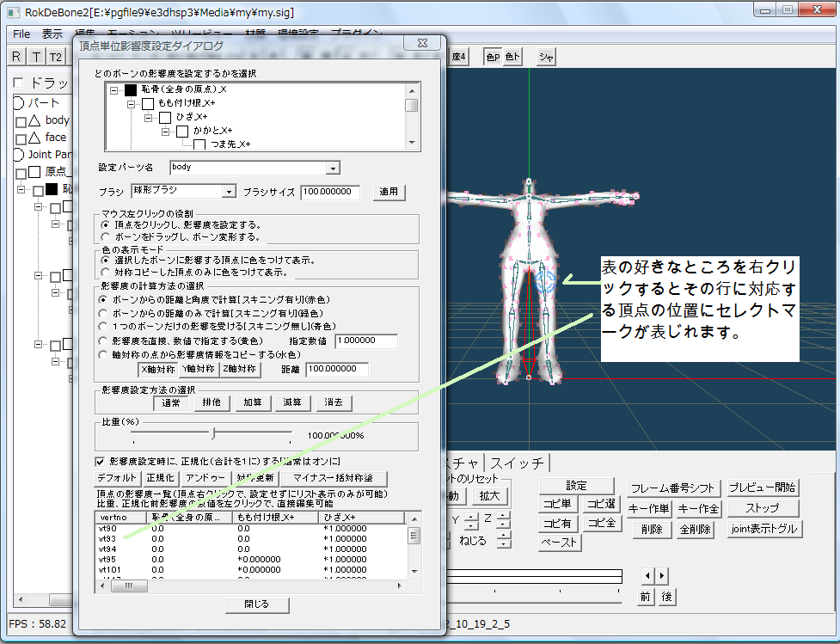Viewport: 840px width, 644px height.
Task: Click the T2 toolbar button
Action: (x=55, y=57)
